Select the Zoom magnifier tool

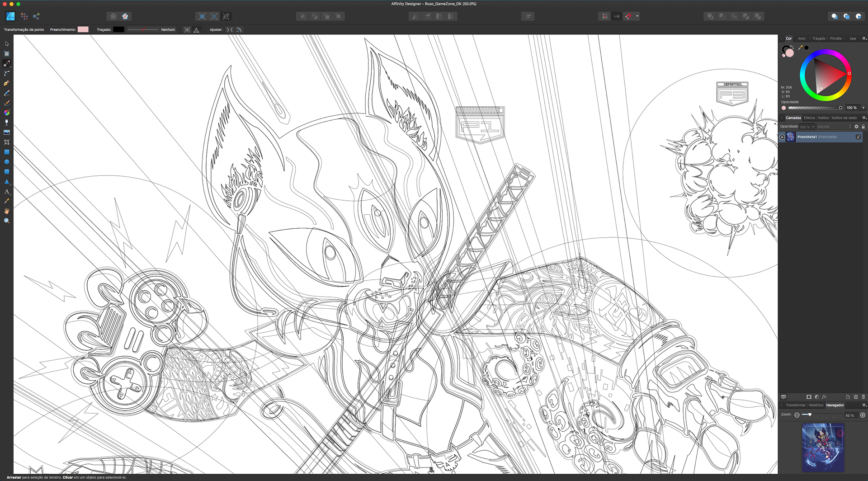click(7, 221)
